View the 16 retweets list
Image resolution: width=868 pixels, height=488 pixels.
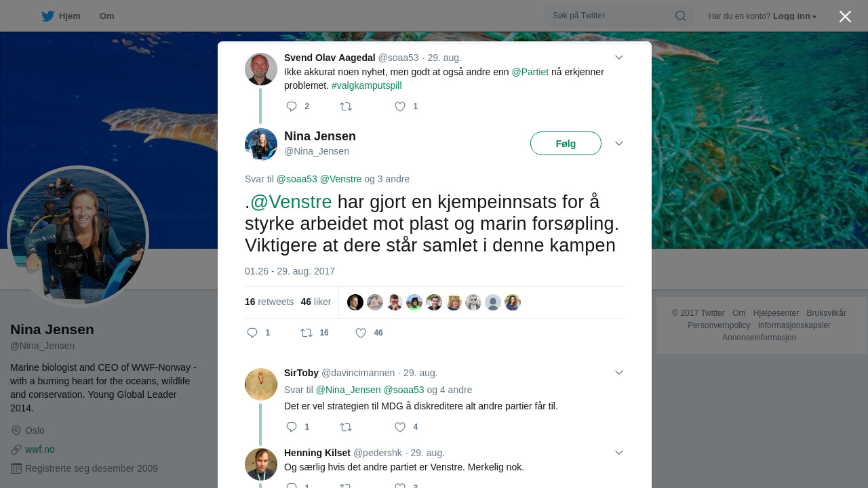click(x=269, y=302)
